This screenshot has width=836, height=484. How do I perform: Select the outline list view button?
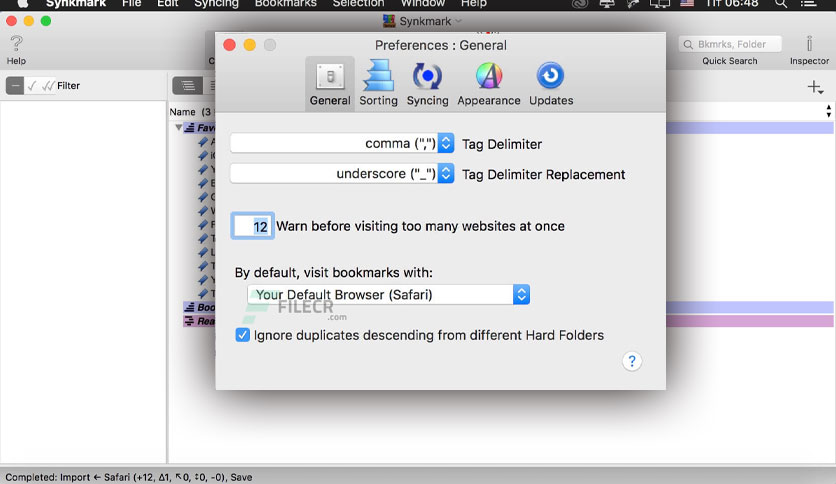[x=188, y=85]
